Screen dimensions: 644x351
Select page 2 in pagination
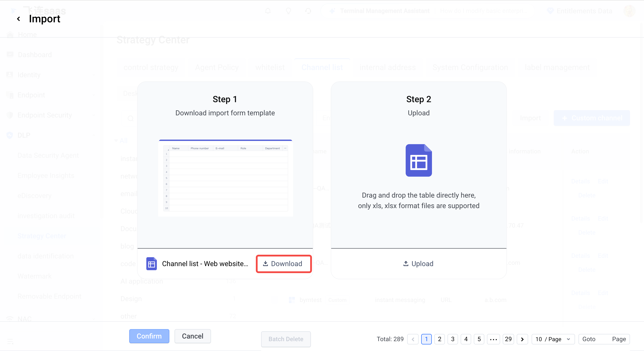[x=439, y=339]
